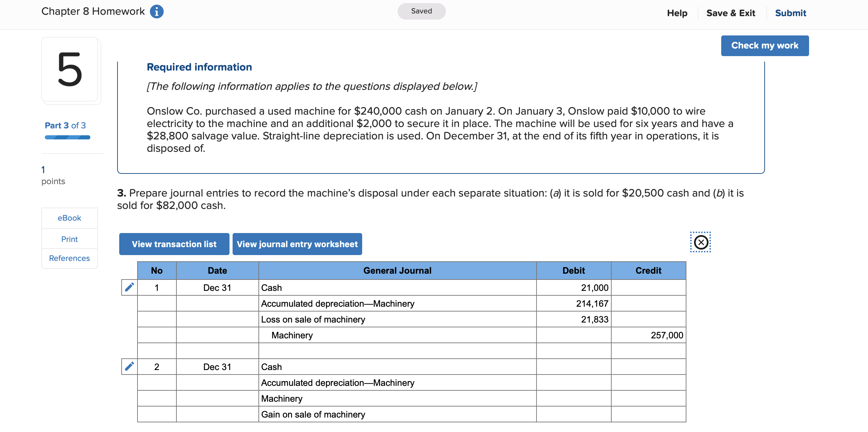Image resolution: width=868 pixels, height=432 pixels.
Task: Select the Gain on sale credit cell
Action: coord(648,414)
